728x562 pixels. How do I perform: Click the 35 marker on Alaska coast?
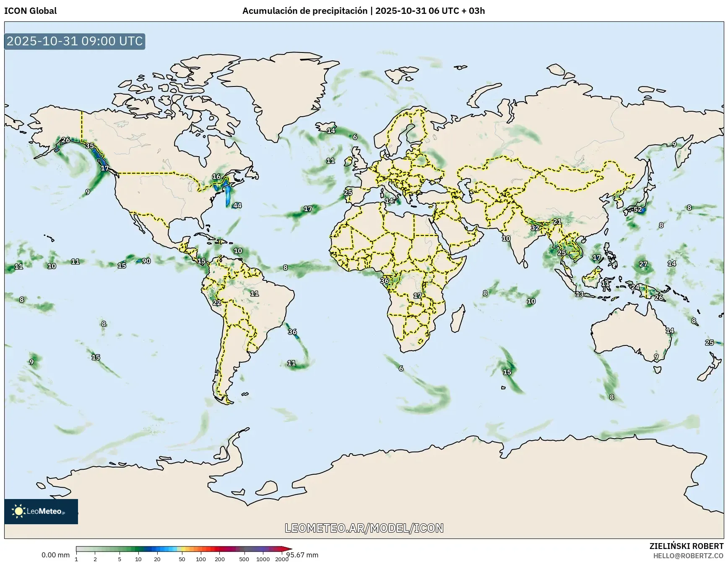(90, 146)
